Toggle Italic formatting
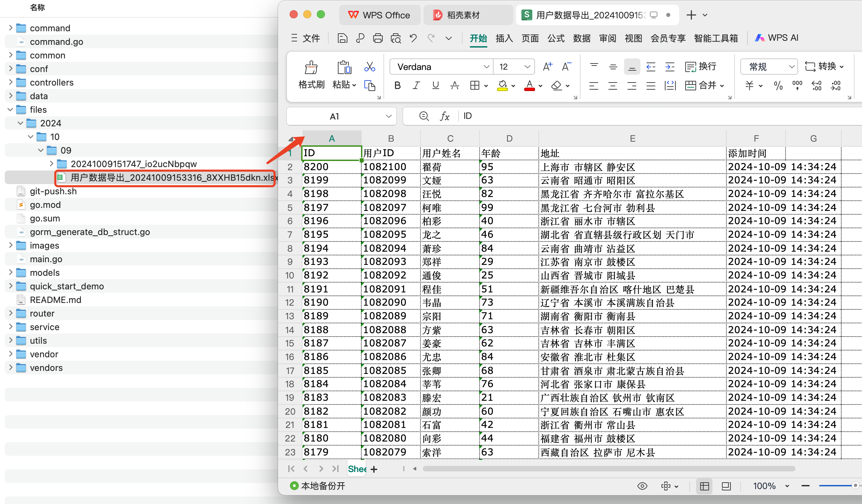Image resolution: width=862 pixels, height=504 pixels. (416, 86)
